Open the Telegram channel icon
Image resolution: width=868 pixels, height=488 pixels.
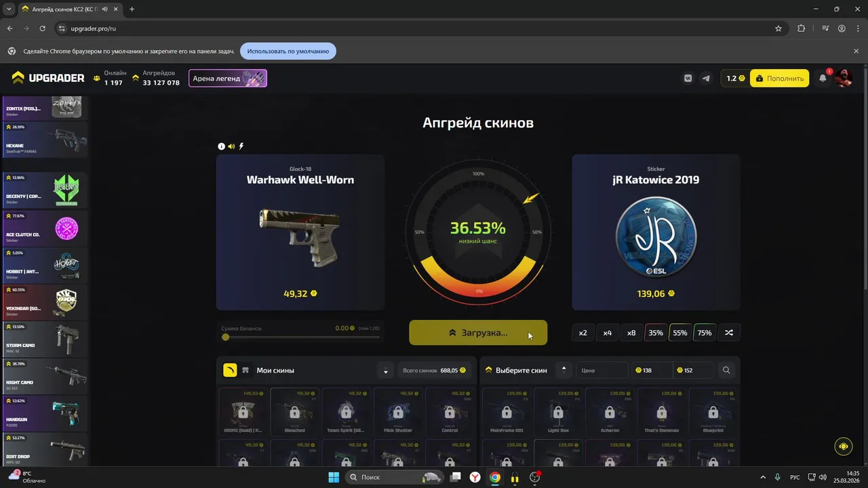coord(706,79)
